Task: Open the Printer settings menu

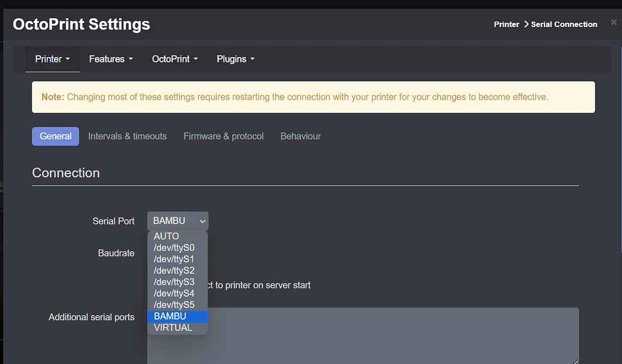Action: [x=52, y=59]
